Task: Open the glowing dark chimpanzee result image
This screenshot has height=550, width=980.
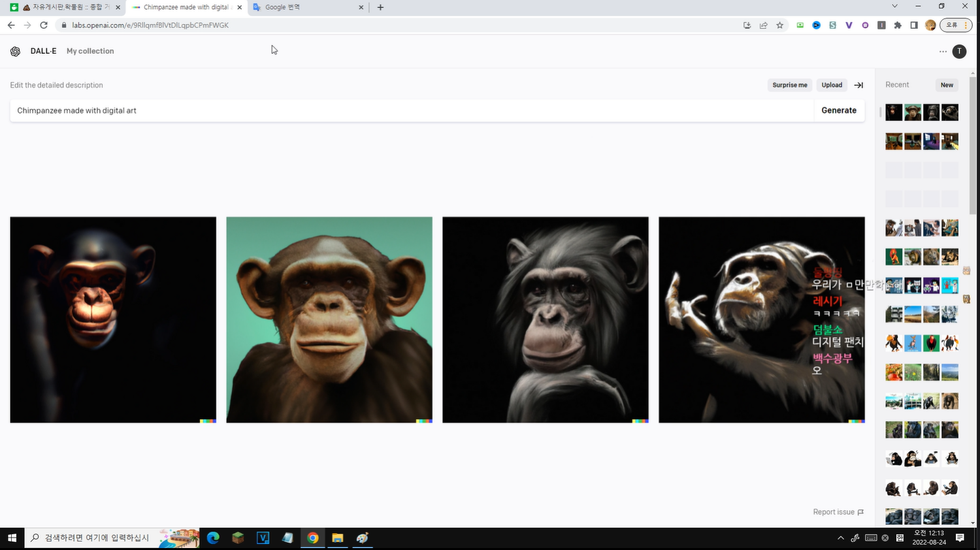Action: [x=113, y=320]
